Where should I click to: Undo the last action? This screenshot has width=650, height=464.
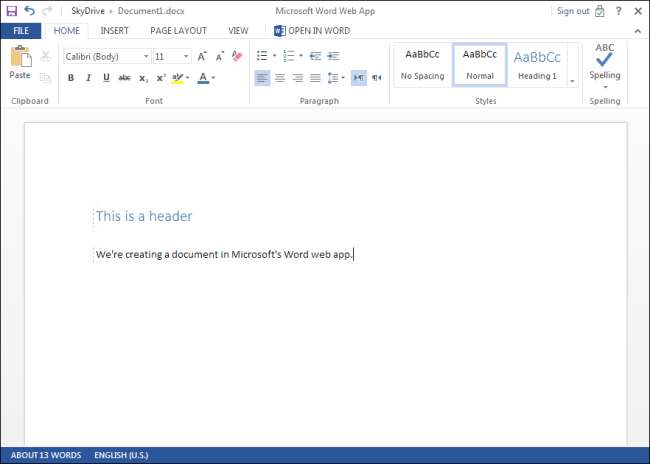pyautogui.click(x=29, y=10)
